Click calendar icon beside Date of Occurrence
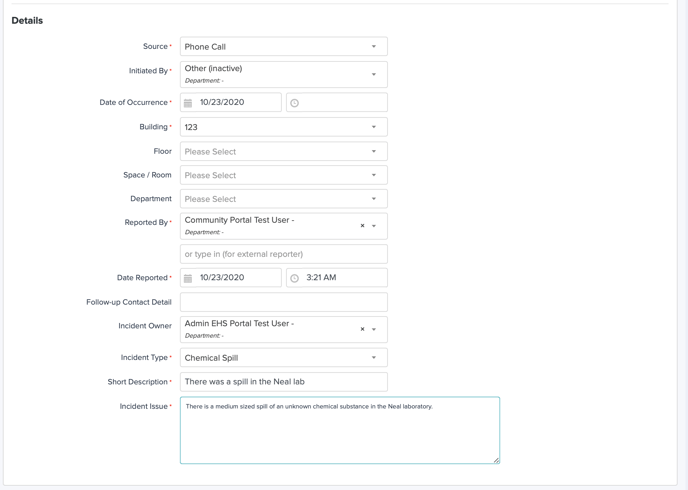688x490 pixels. pos(188,103)
